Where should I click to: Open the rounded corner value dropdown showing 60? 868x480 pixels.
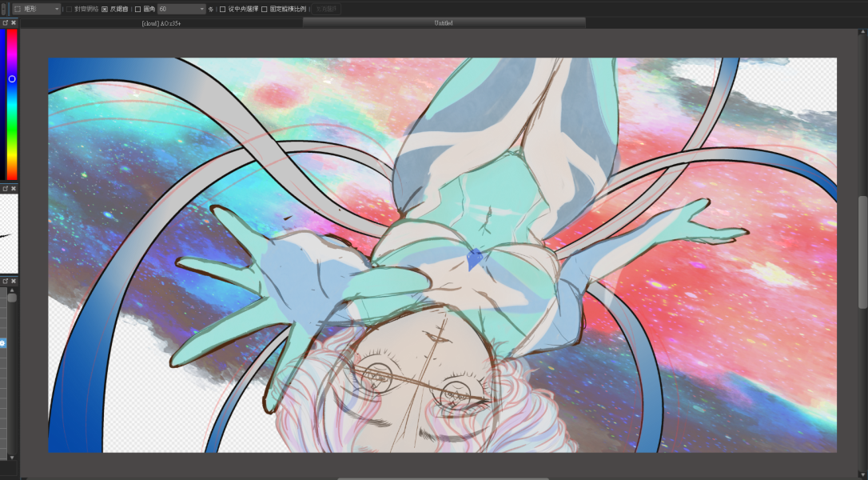181,9
